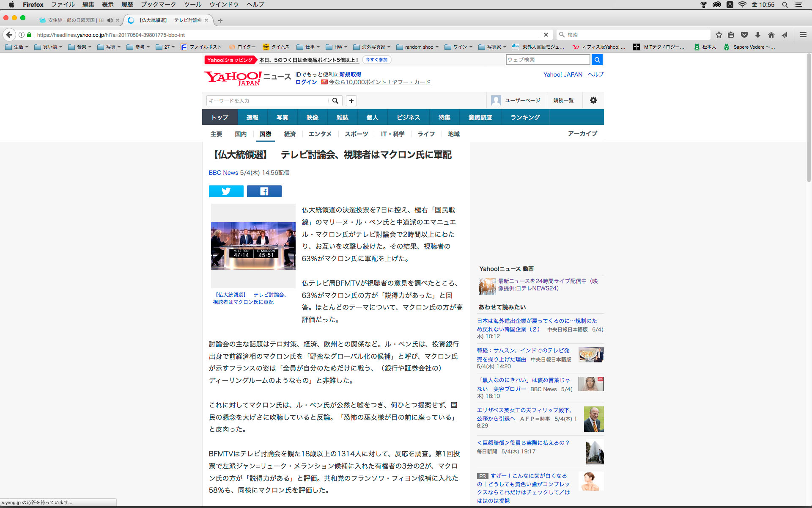Open the BBC News source link
Viewport: 812px width, 508px height.
223,173
